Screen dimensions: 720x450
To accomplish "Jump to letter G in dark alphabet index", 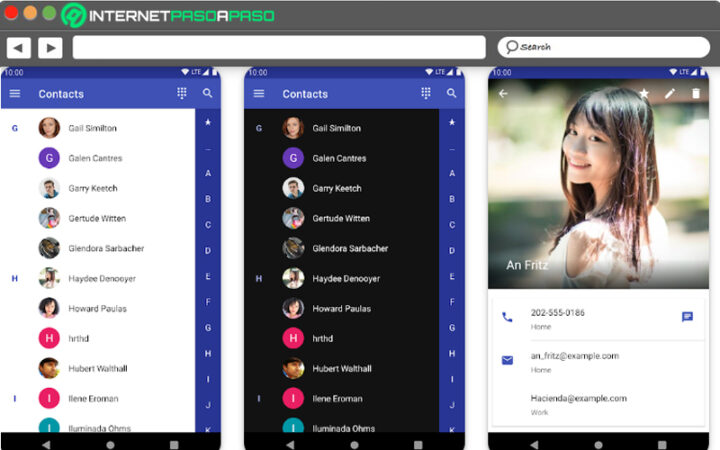I will [452, 328].
